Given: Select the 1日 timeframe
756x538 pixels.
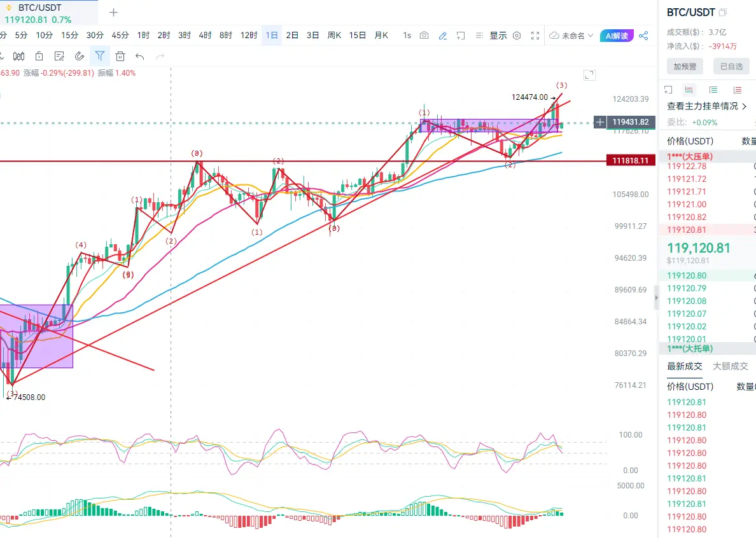Looking at the screenshot, I should point(272,35).
